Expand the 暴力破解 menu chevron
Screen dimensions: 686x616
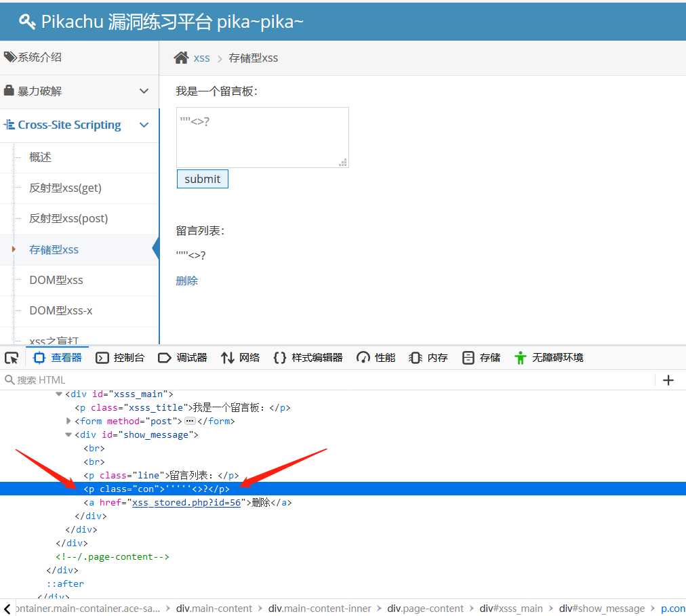144,91
